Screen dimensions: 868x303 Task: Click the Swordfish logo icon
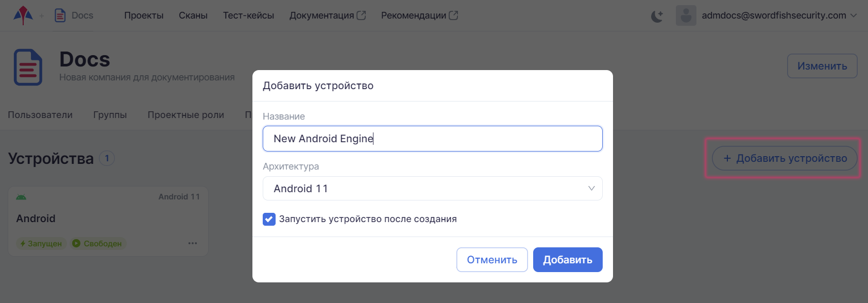23,15
